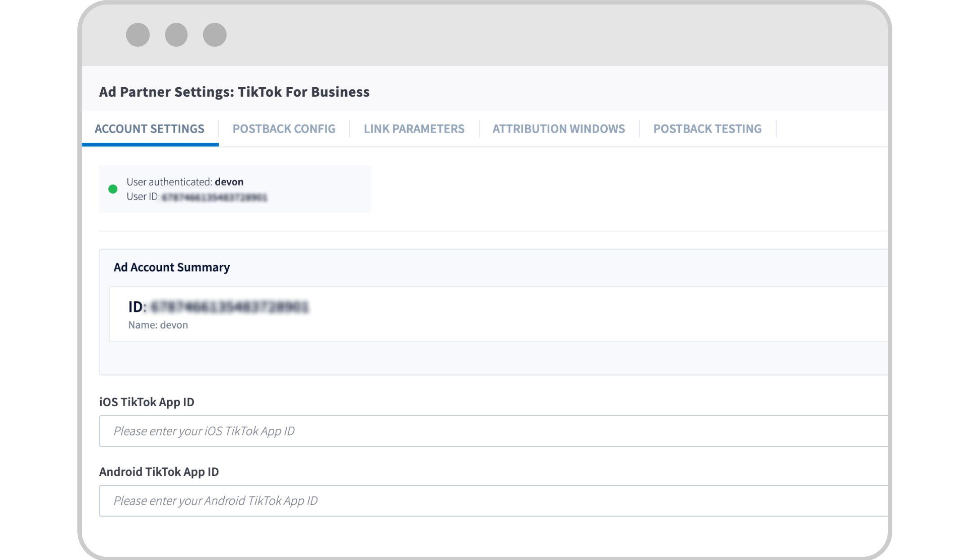Open the Link Parameters tab

coord(414,129)
